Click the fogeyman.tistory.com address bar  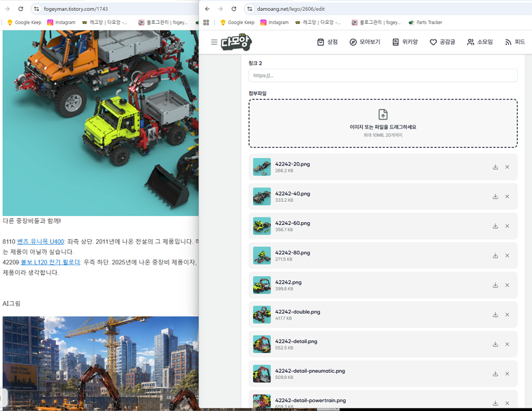[115, 9]
